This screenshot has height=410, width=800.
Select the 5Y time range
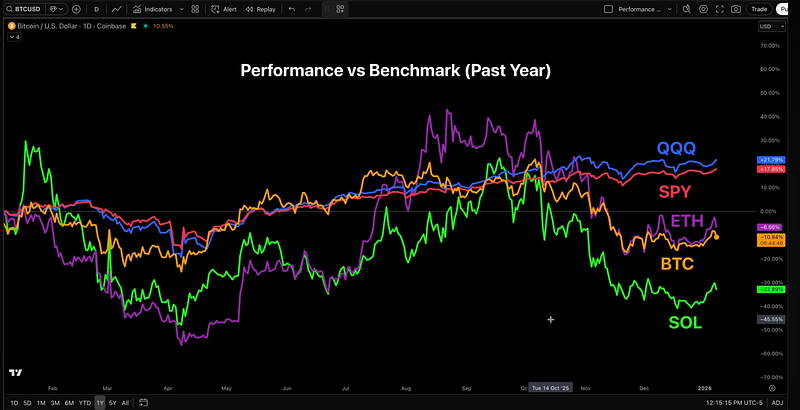(113, 403)
